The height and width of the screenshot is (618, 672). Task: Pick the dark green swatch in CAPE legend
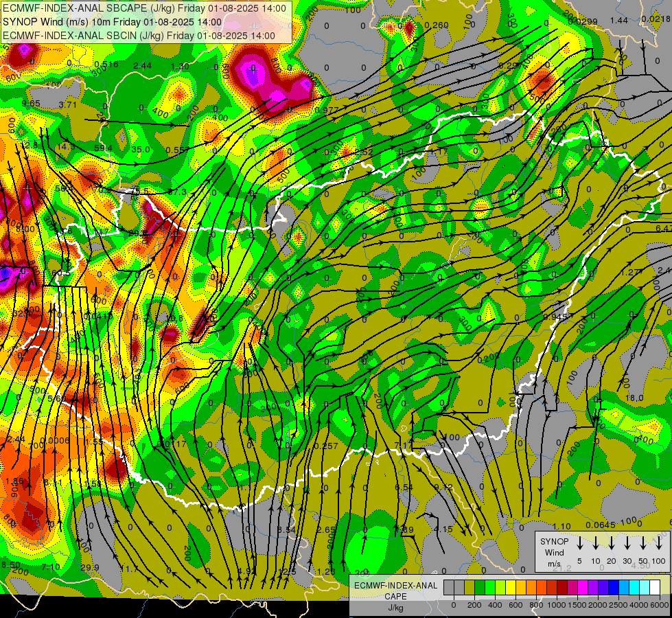point(480,587)
